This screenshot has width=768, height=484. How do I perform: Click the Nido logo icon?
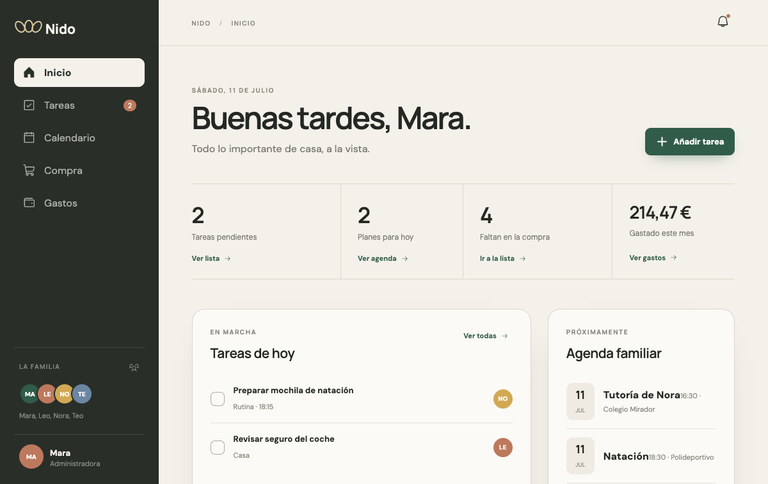tap(28, 26)
